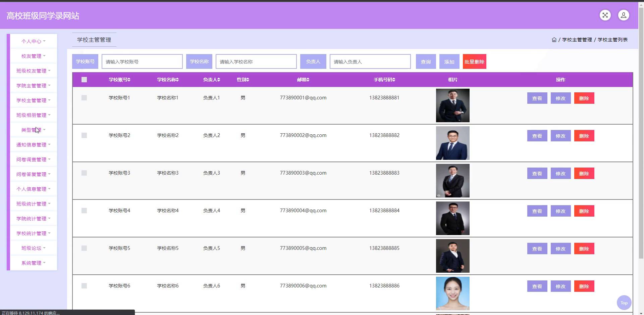The width and height of the screenshot is (644, 315).
Task: Click phone number 13823888882 cell
Action: [384, 135]
